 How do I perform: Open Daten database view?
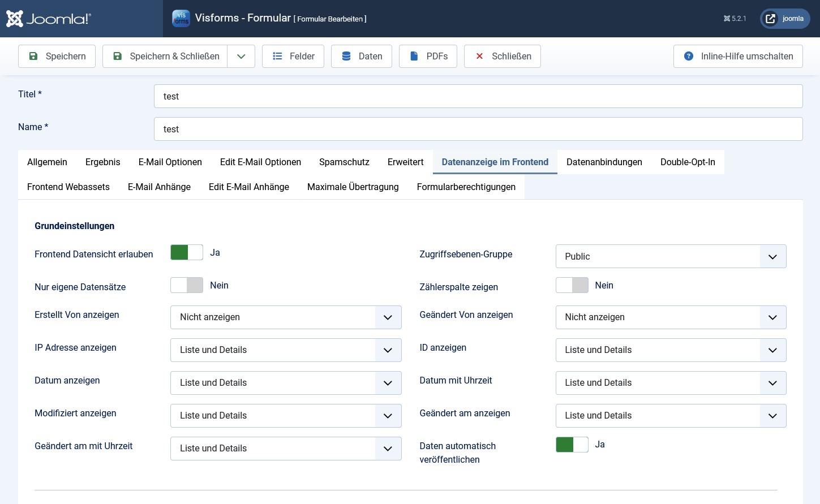(x=361, y=56)
